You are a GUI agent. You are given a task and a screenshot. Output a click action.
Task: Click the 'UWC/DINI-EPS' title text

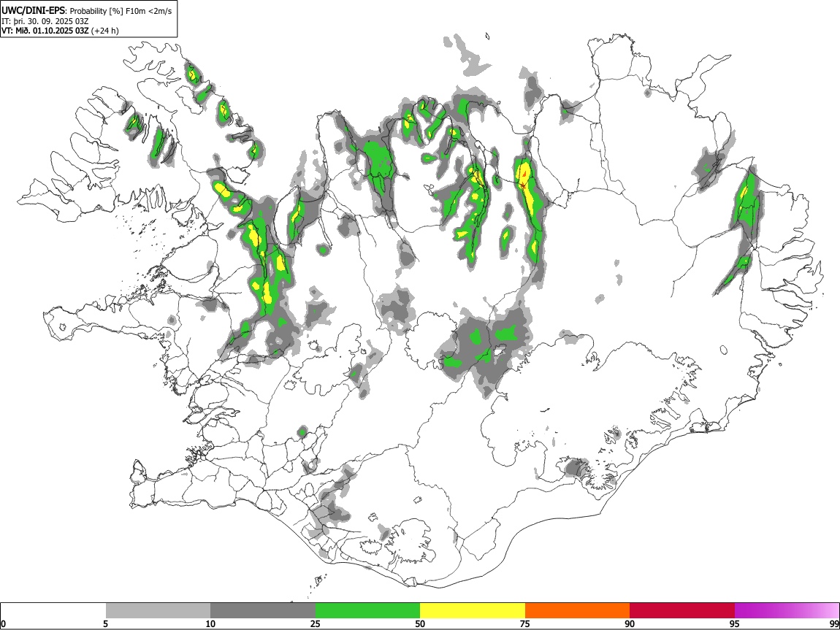(x=34, y=11)
